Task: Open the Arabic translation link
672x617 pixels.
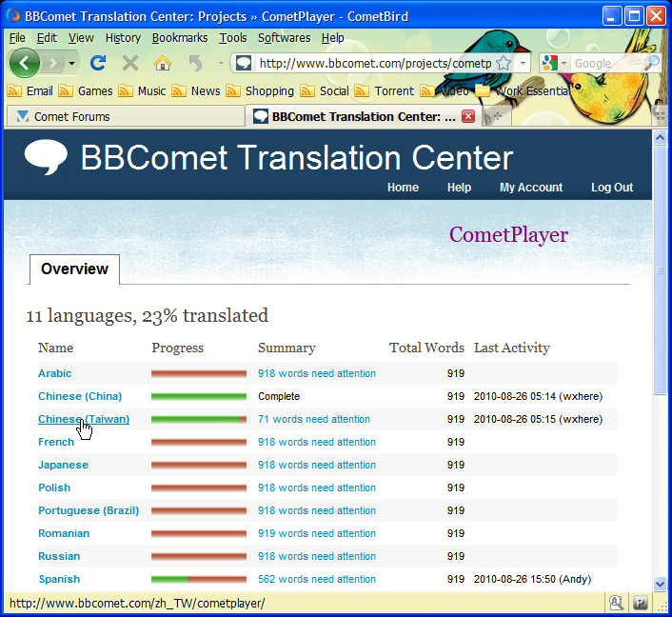Action: (55, 373)
